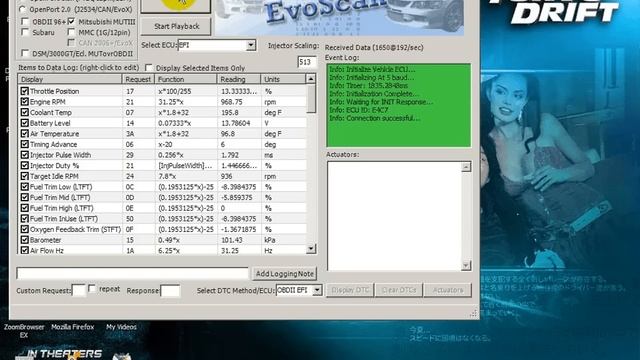Uncheck Engine RPM logging item

[x=24, y=102]
